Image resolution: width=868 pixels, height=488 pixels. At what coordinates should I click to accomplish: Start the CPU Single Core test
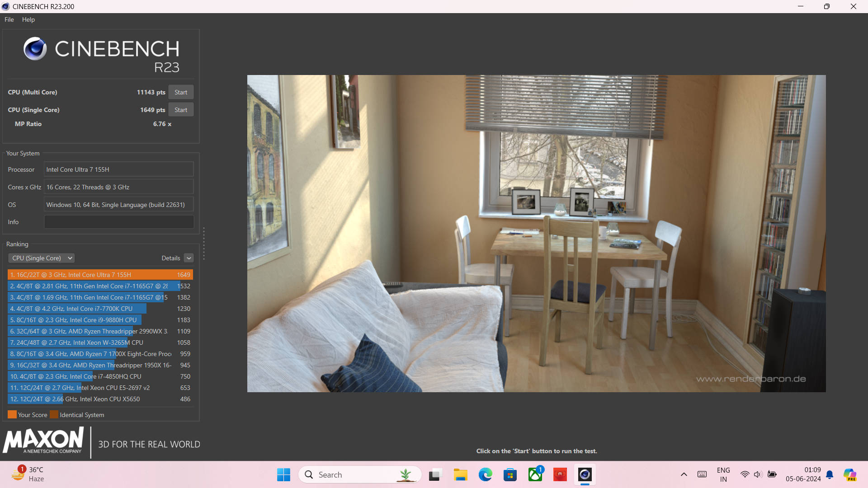181,110
